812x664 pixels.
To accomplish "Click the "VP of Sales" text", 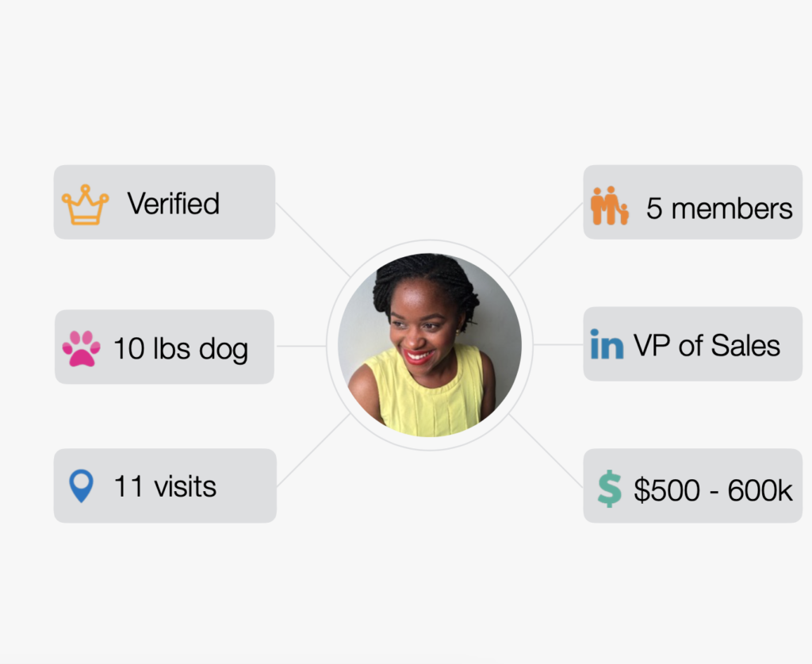I will pyautogui.click(x=707, y=345).
